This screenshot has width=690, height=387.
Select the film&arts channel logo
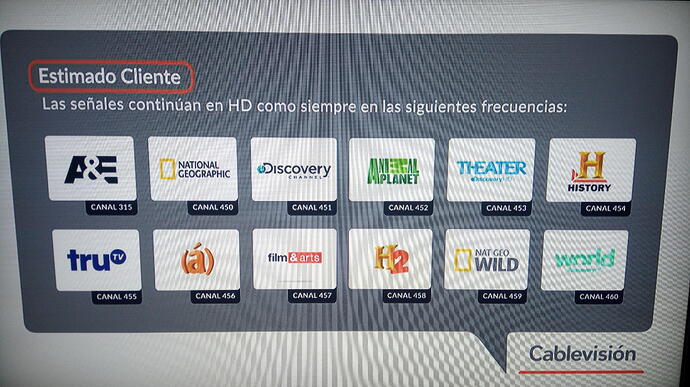point(294,259)
